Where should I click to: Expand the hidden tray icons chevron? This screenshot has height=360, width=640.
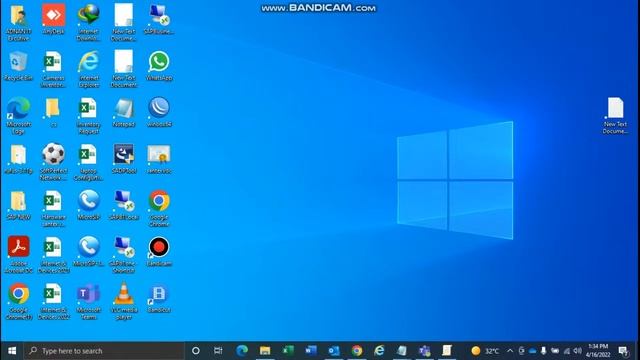pos(510,351)
